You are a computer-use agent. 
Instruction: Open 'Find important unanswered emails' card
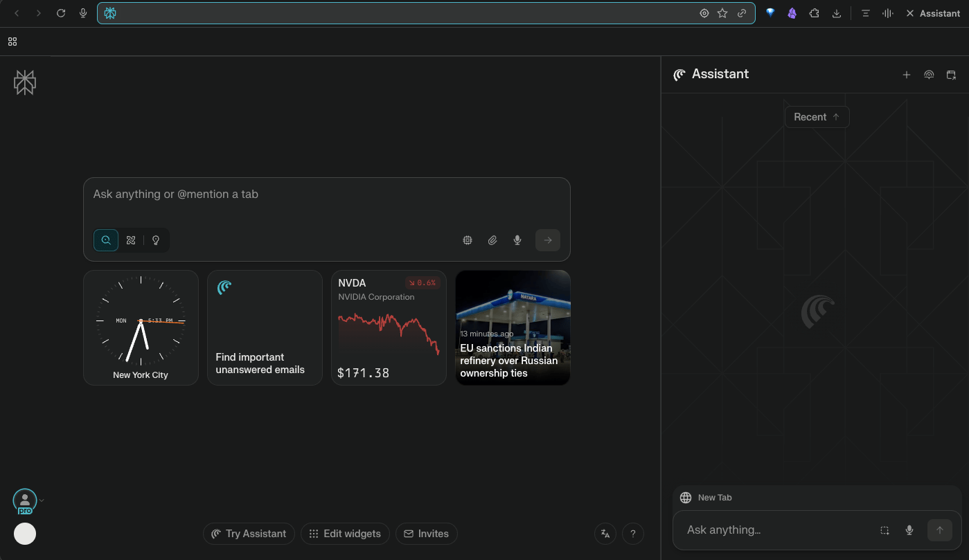[265, 327]
